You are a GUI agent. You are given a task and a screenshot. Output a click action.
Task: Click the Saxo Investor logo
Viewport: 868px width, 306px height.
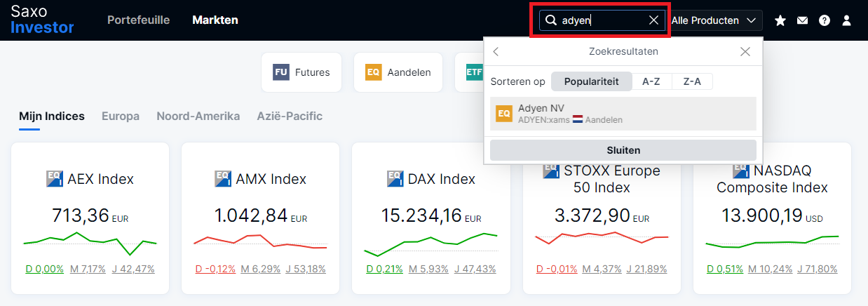pyautogui.click(x=42, y=20)
